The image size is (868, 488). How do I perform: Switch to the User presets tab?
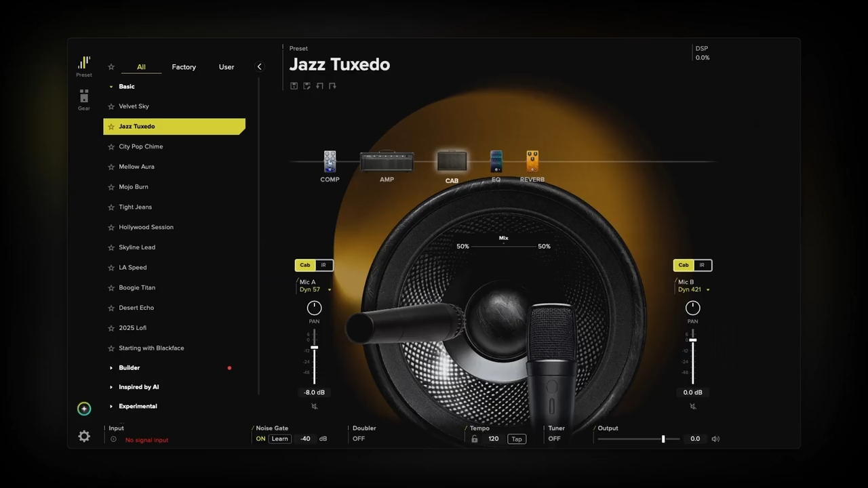(x=226, y=67)
